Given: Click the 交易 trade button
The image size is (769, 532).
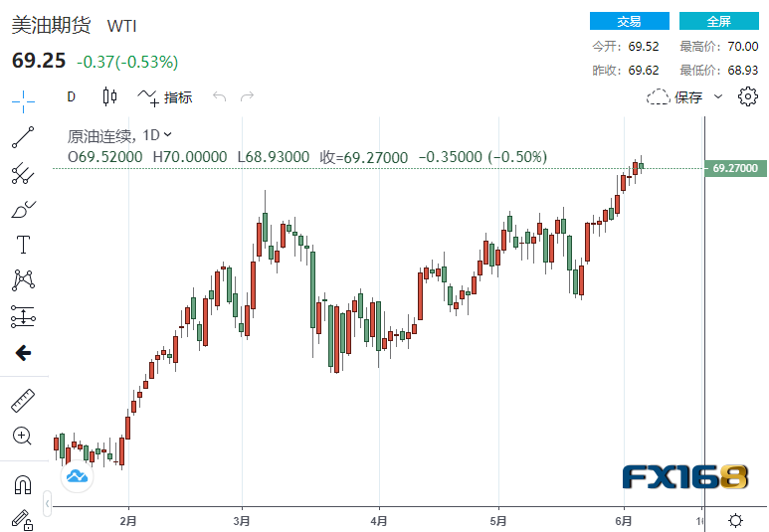Looking at the screenshot, I should [x=629, y=21].
